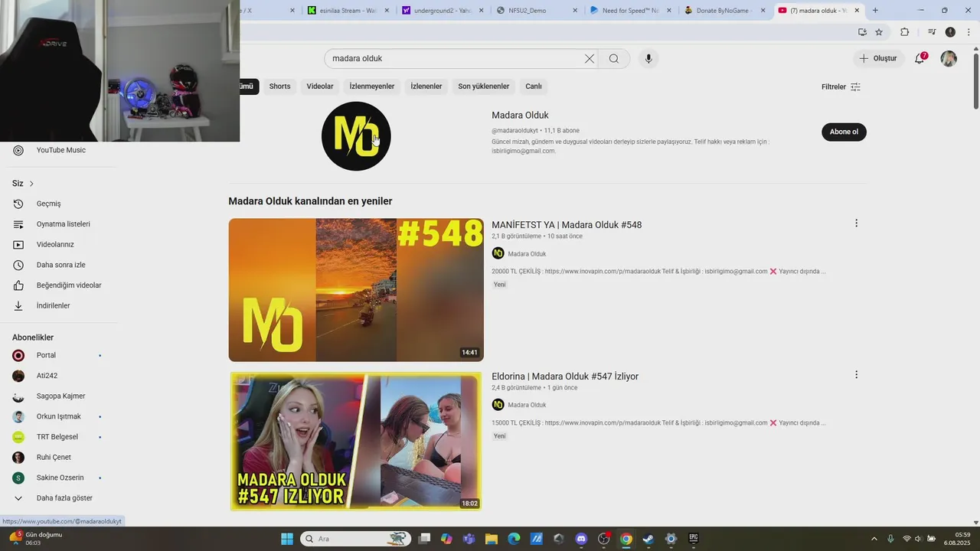Open Eldorina | Madara Olduk #547 İzliyor title
This screenshot has height=551, width=980.
click(565, 377)
